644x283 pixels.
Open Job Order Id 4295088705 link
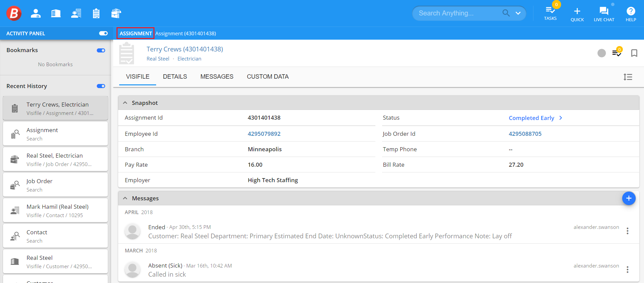[525, 134]
